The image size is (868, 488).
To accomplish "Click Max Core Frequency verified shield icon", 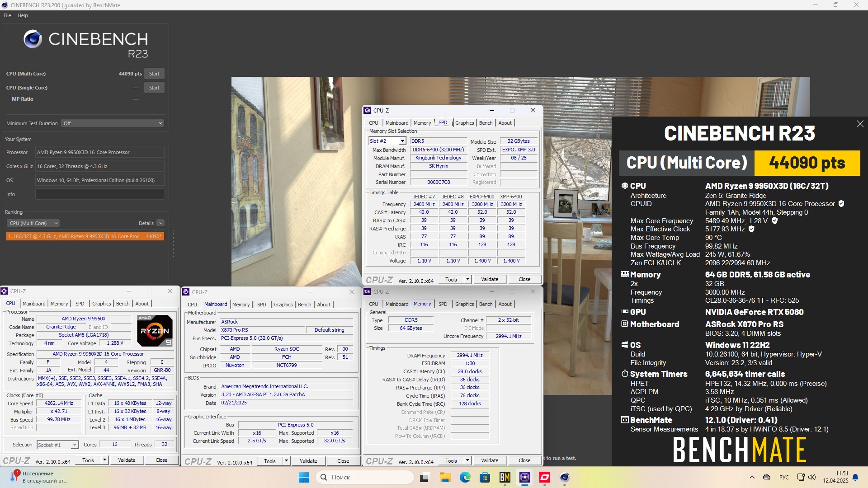I will click(774, 221).
